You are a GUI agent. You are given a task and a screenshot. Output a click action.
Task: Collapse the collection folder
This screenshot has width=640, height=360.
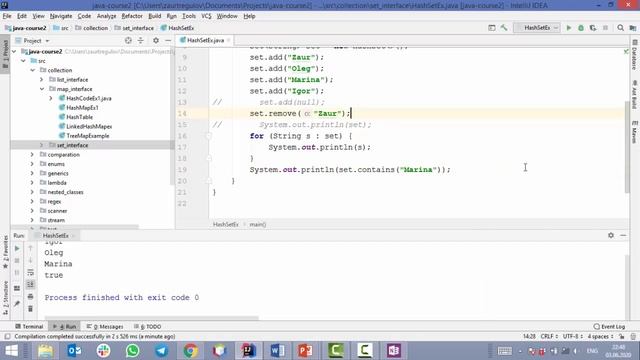(x=33, y=70)
